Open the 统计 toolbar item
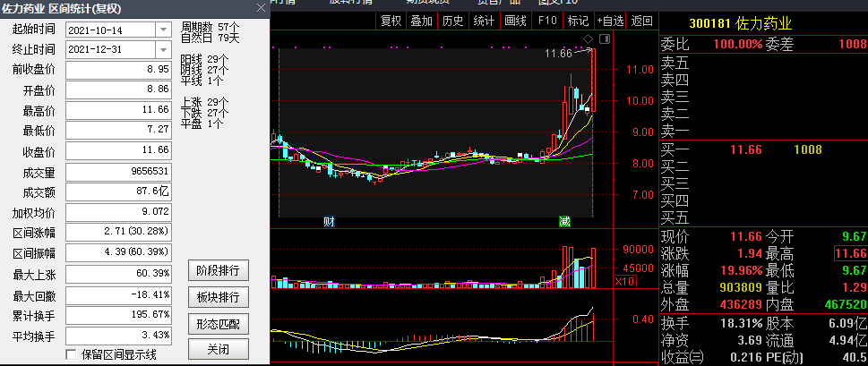This screenshot has height=366, width=868. [484, 21]
